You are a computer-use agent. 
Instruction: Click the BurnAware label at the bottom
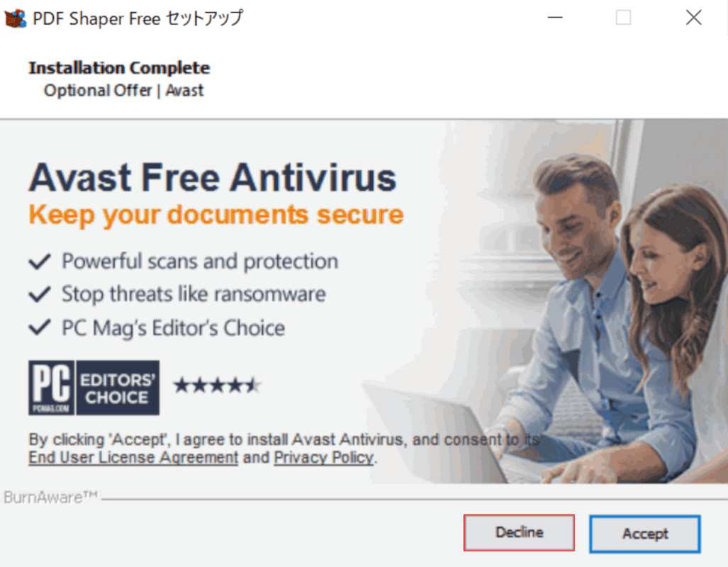[x=50, y=498]
